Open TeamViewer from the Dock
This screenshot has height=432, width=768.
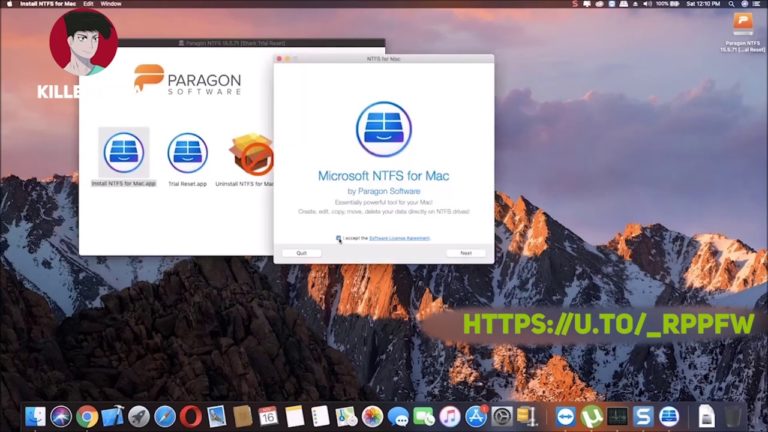566,417
